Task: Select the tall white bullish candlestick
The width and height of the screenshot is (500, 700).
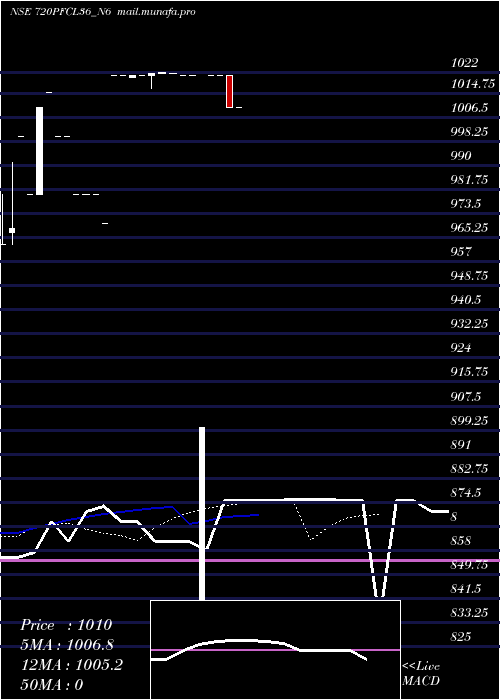Action: pos(40,151)
